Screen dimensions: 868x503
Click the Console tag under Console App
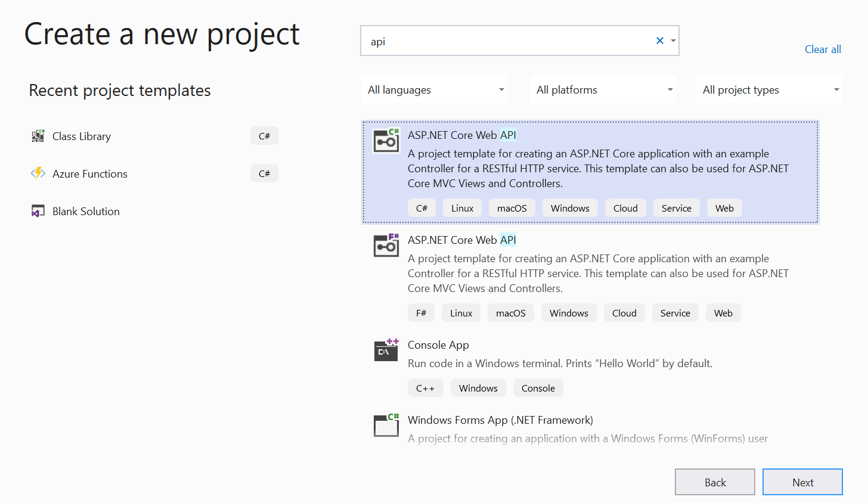(x=538, y=388)
